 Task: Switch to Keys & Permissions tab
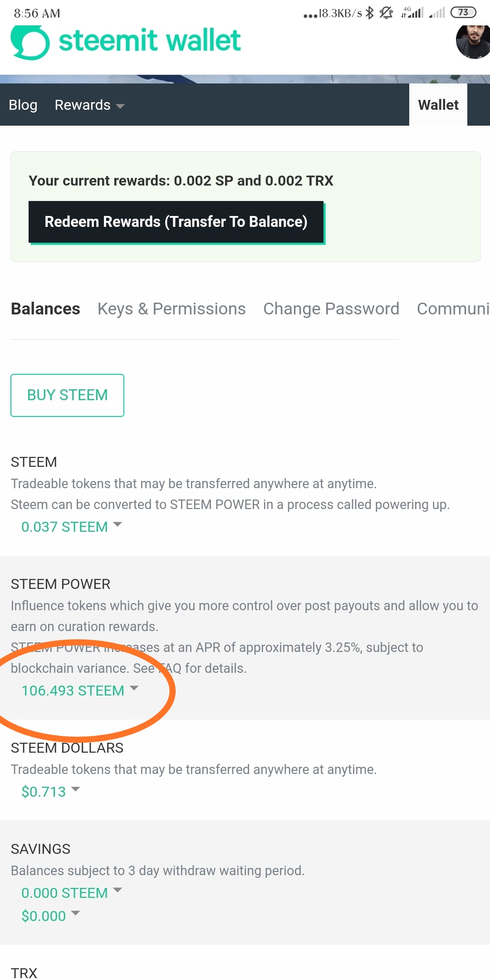(x=171, y=309)
